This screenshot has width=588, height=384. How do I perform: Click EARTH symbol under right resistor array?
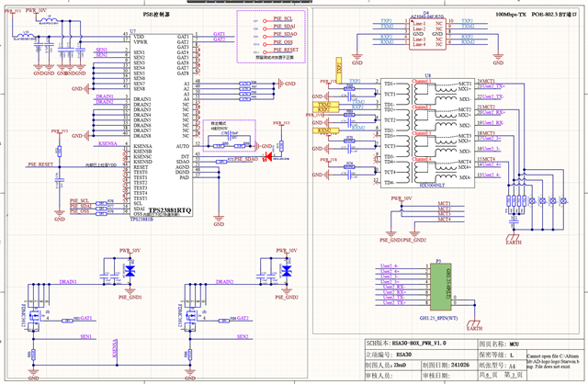514,239
